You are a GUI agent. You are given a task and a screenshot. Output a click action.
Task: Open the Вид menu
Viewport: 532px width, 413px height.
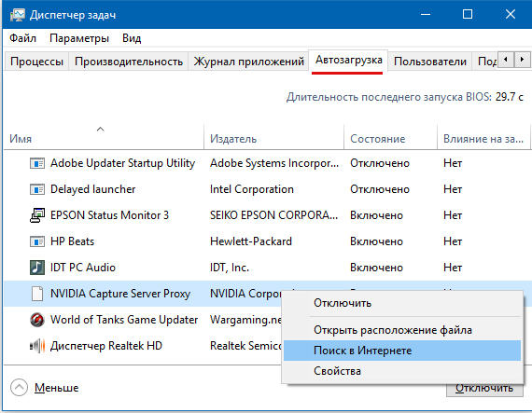[x=132, y=38]
